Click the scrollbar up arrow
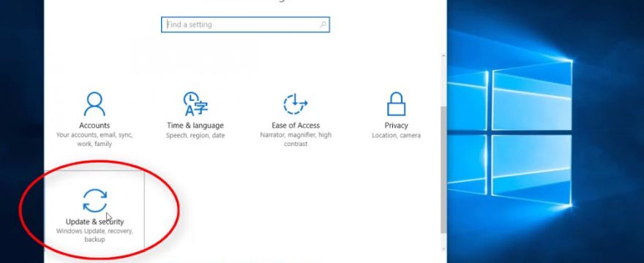Viewport: 644px width, 263px height. [443, 56]
